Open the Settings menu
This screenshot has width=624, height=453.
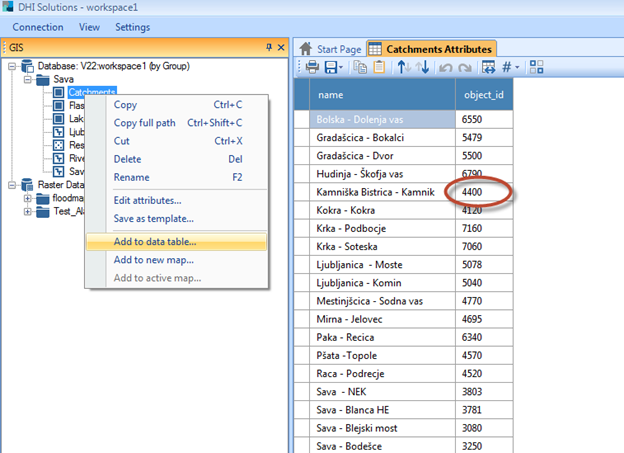[133, 27]
